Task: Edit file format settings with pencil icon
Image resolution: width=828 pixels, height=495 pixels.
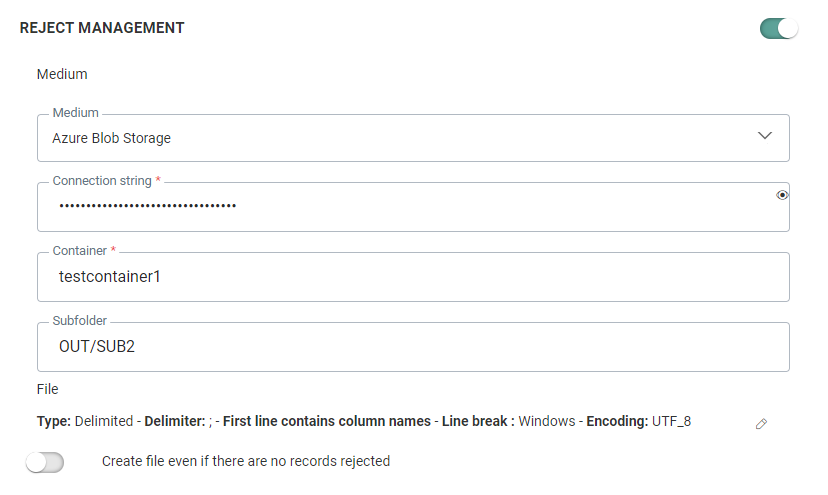Action: tap(761, 424)
